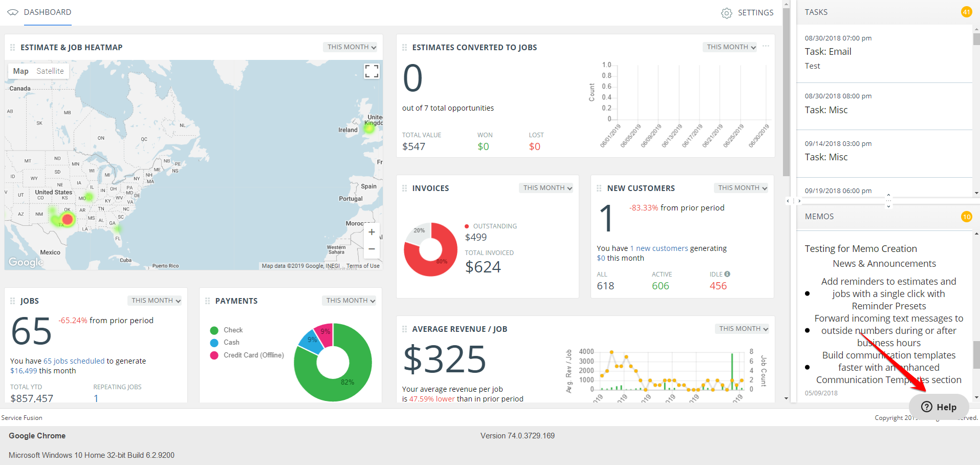This screenshot has height=465, width=980.
Task: Select the Dashboard tab
Action: 47,12
